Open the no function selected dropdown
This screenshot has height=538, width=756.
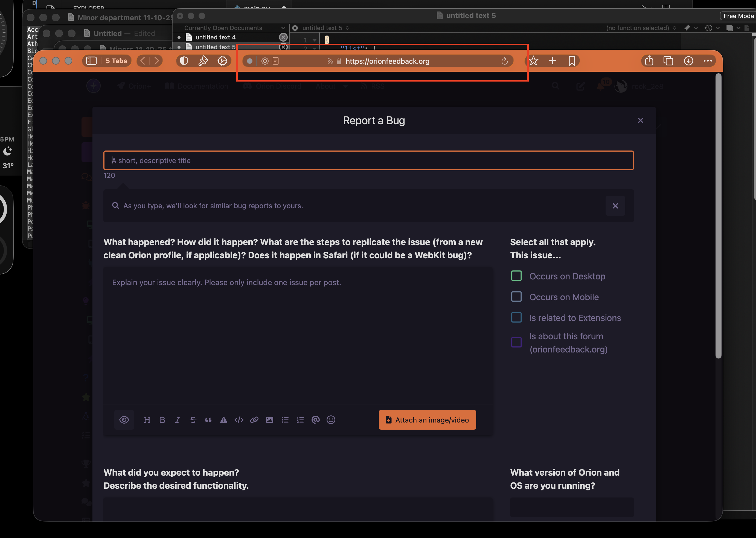pyautogui.click(x=641, y=28)
